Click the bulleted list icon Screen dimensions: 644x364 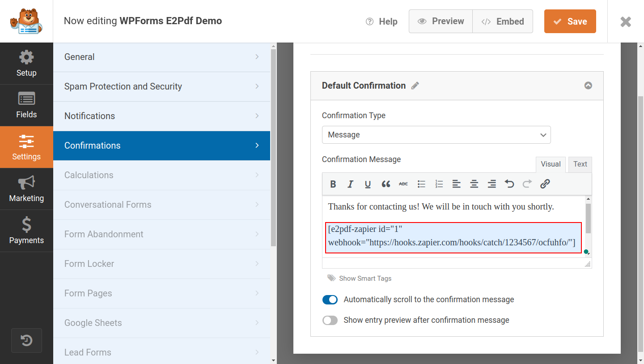click(x=421, y=184)
